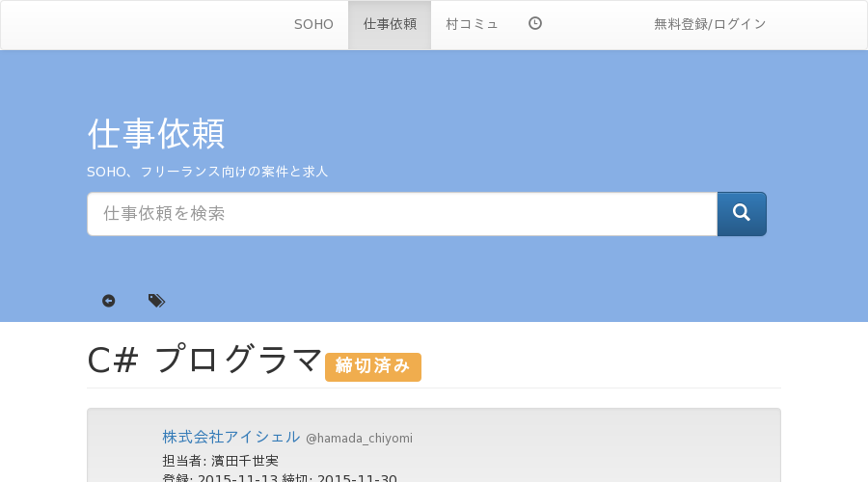Click the gray company info panel
Image resolution: width=868 pixels, height=482 pixels.
point(434,445)
